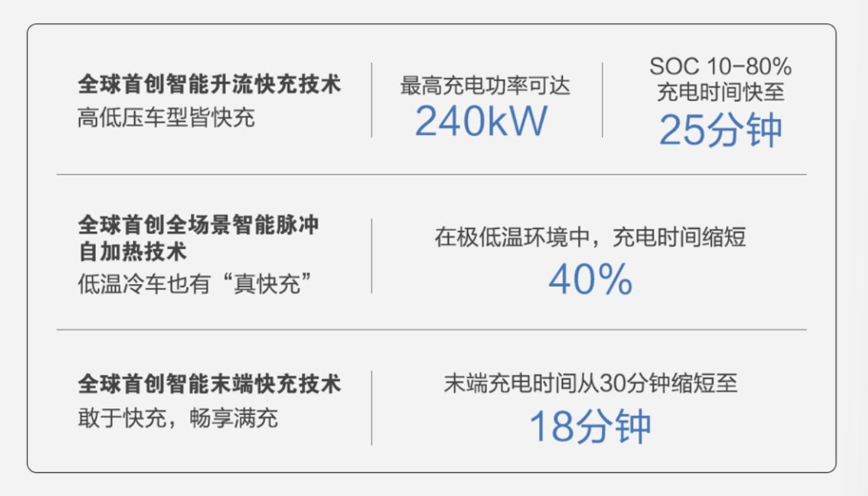Click the 自加热技术 heading line
The image size is (868, 496).
[132, 252]
